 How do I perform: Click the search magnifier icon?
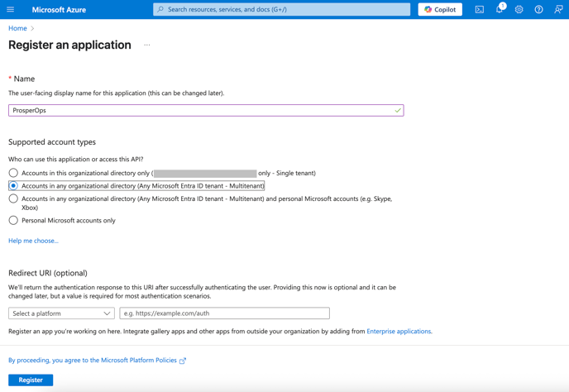tap(160, 9)
